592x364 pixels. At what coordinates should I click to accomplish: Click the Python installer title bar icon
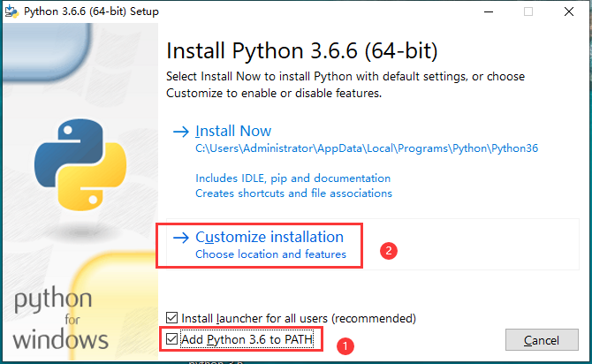[11, 11]
